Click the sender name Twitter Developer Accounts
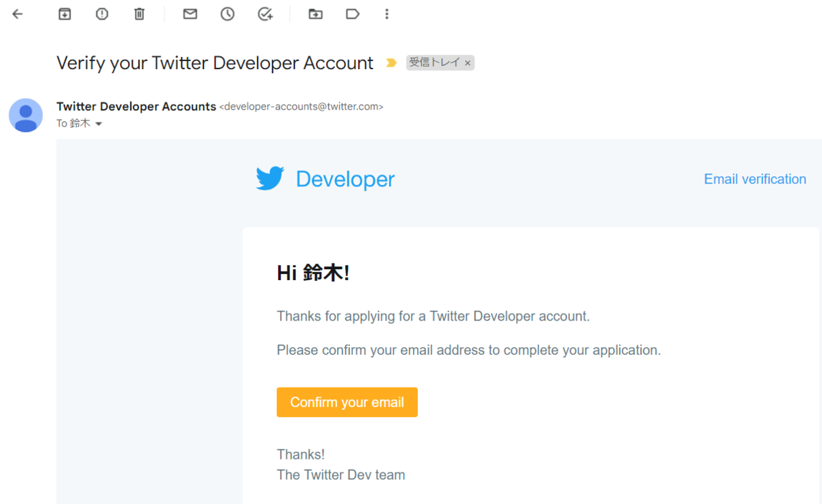 136,106
